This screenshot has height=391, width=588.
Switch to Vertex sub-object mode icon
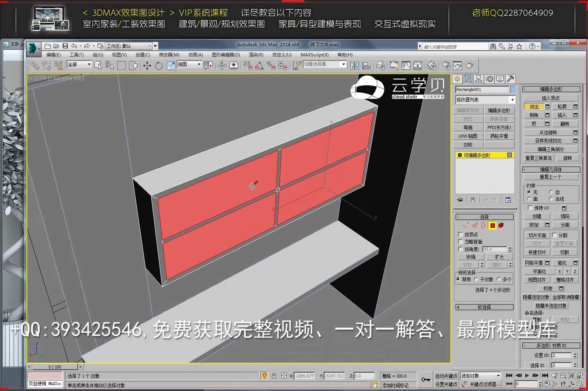click(466, 225)
